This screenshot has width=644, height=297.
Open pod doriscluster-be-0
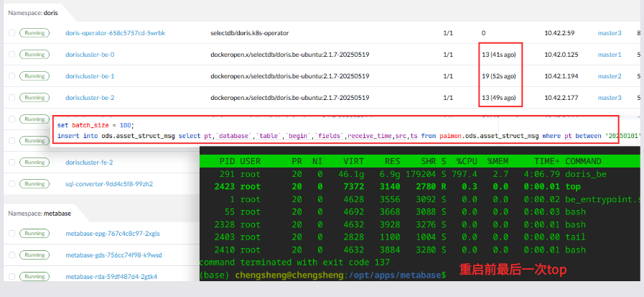[90, 55]
